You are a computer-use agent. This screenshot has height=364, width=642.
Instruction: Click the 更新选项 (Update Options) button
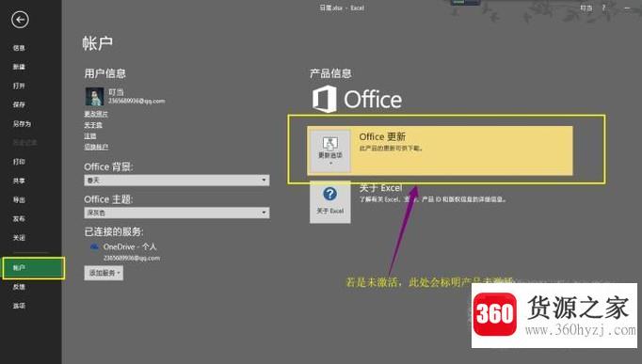pos(330,150)
